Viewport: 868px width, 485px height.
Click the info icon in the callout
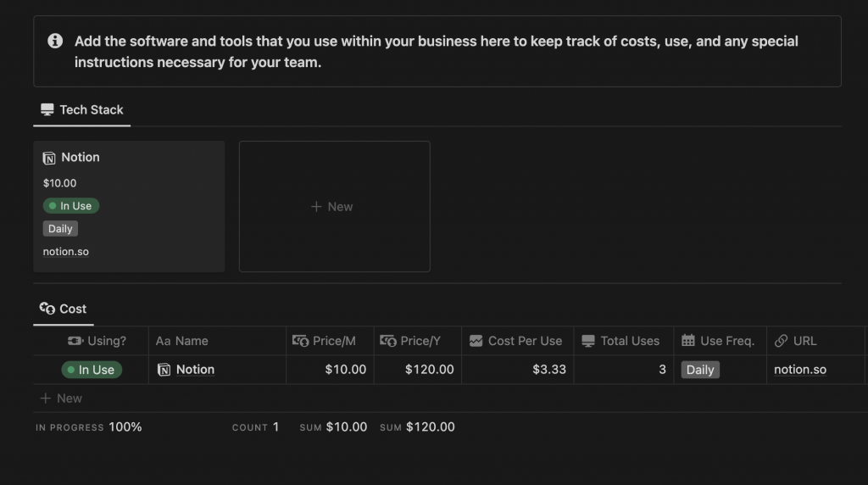click(55, 41)
